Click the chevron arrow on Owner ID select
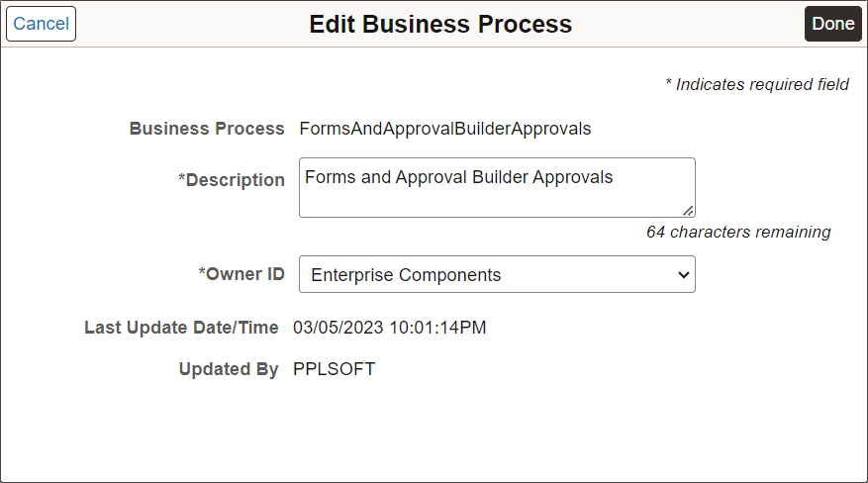The width and height of the screenshot is (868, 483). [x=683, y=275]
